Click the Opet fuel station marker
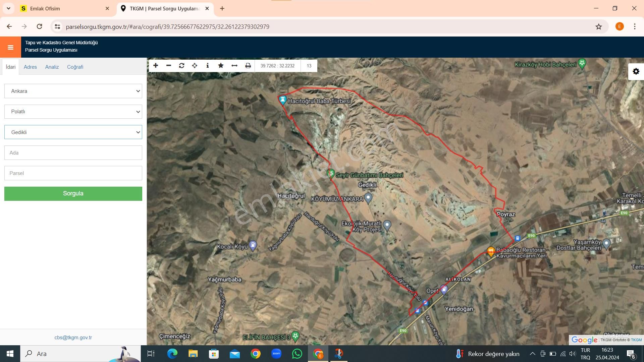 (444, 290)
